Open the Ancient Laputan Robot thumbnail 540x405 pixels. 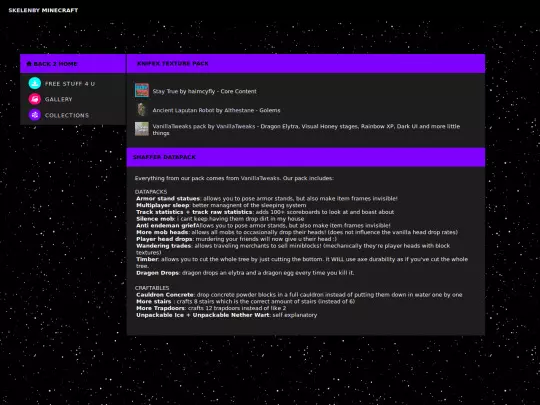tap(142, 110)
